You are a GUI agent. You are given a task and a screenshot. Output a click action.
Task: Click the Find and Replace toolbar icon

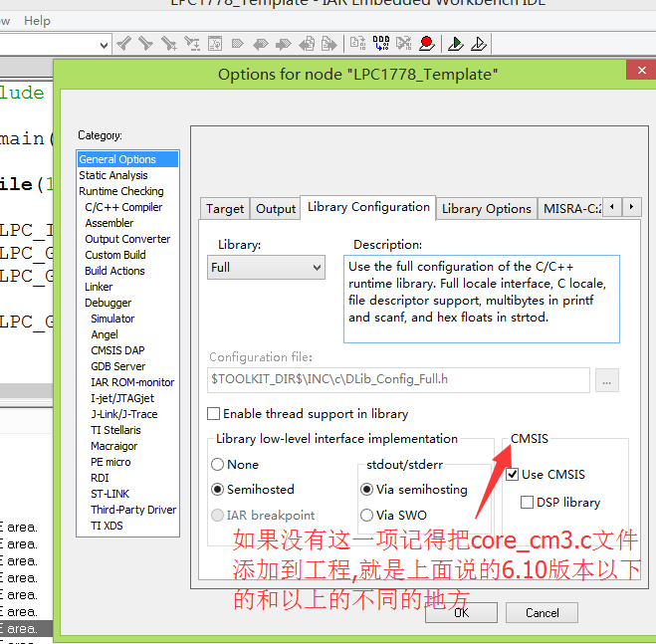tap(169, 43)
